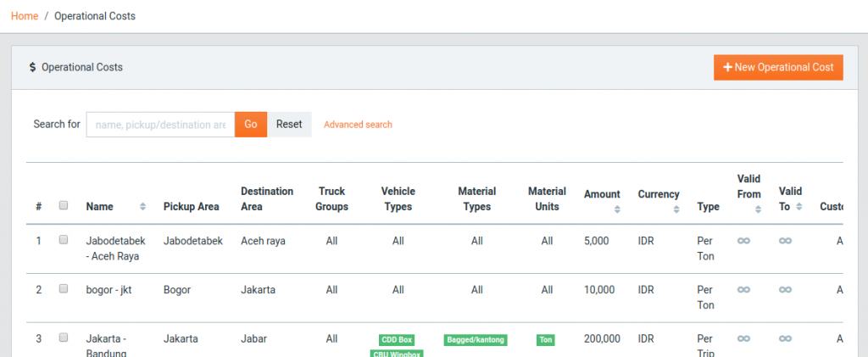868x357 pixels.
Task: Click the green Ton unit tag
Action: click(x=546, y=340)
